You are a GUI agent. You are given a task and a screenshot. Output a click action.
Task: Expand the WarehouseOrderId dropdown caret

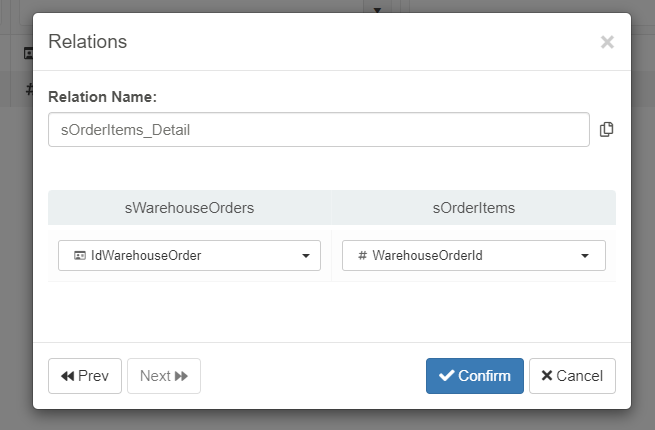(x=585, y=256)
